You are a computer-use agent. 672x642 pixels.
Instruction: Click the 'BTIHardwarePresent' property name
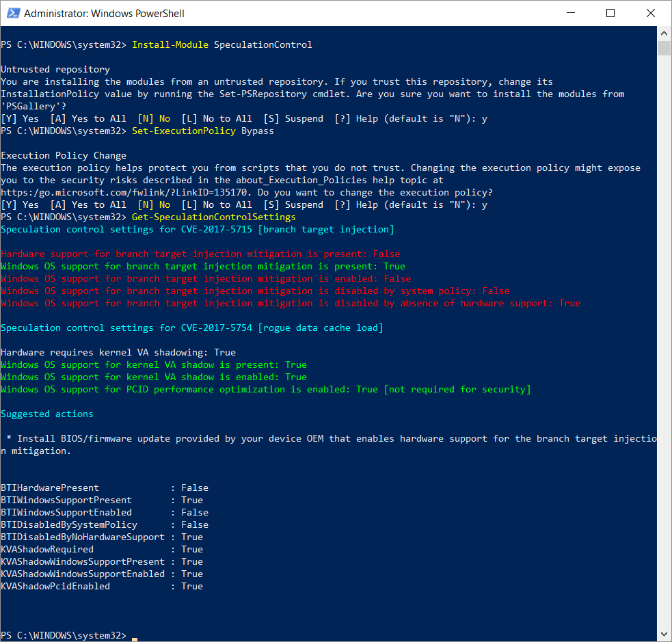(50, 488)
